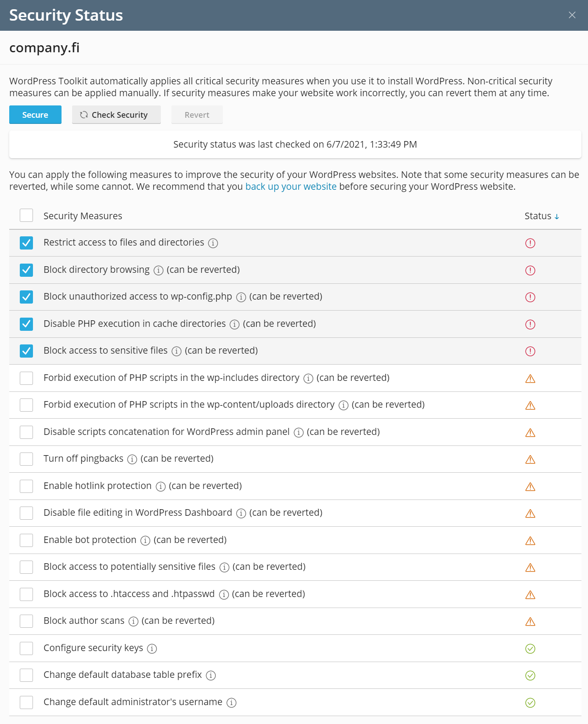Click warning status icon for Enable bot protection

coord(530,541)
